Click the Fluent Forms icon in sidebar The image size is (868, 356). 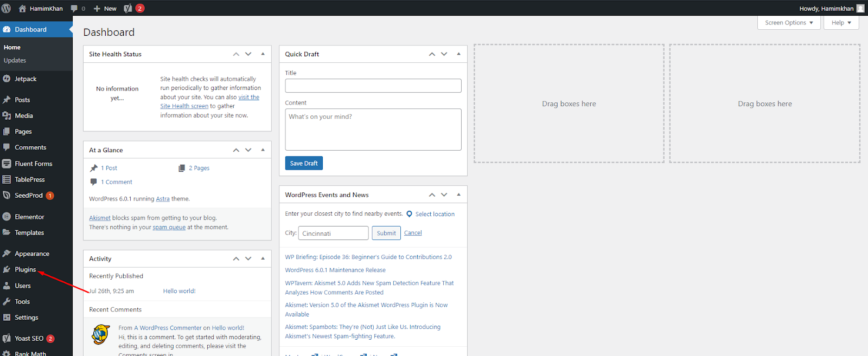(7, 163)
